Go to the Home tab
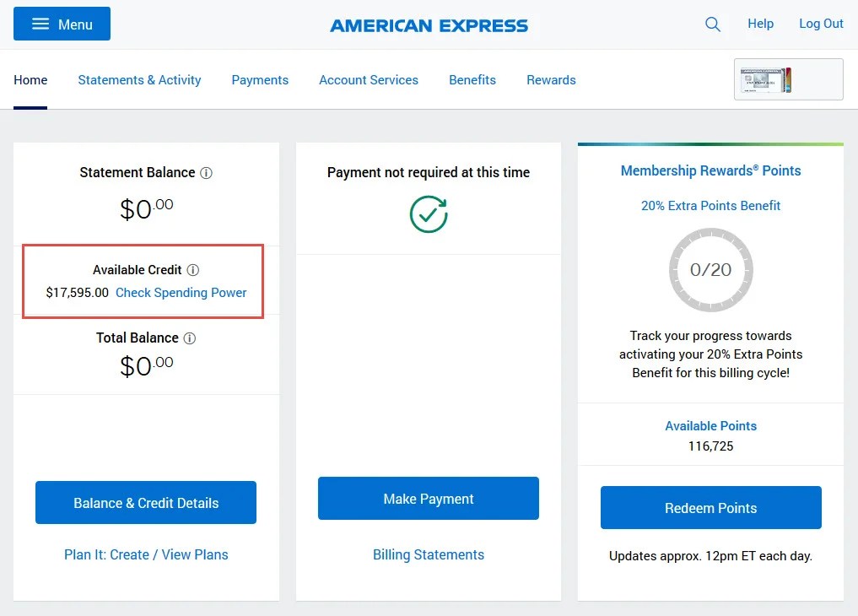Viewport: 858px width, 616px height. [30, 80]
